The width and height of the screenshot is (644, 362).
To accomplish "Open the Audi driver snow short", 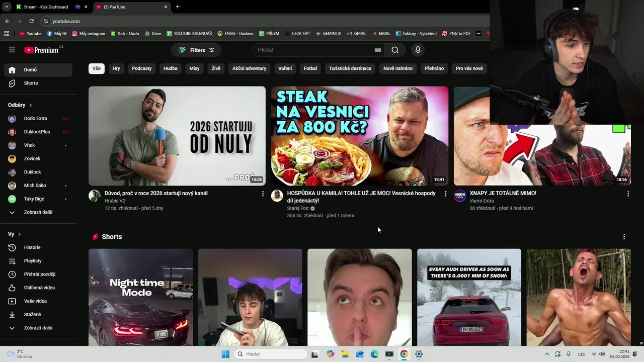I will pyautogui.click(x=469, y=297).
